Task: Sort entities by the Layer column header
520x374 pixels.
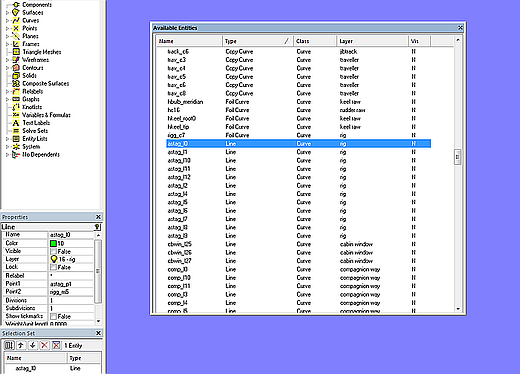Action: click(x=372, y=41)
